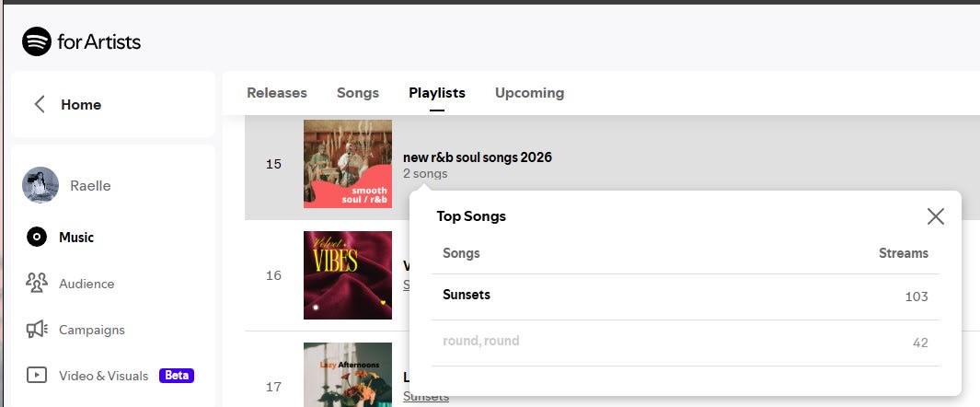Click the Beta badge
Image resolution: width=980 pixels, height=407 pixels.
(177, 375)
